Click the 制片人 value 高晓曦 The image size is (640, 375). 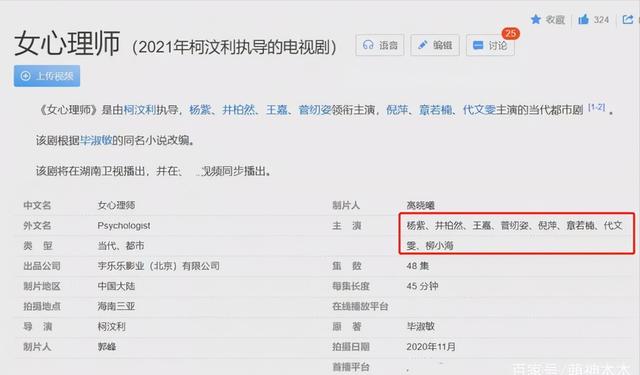[x=420, y=205]
